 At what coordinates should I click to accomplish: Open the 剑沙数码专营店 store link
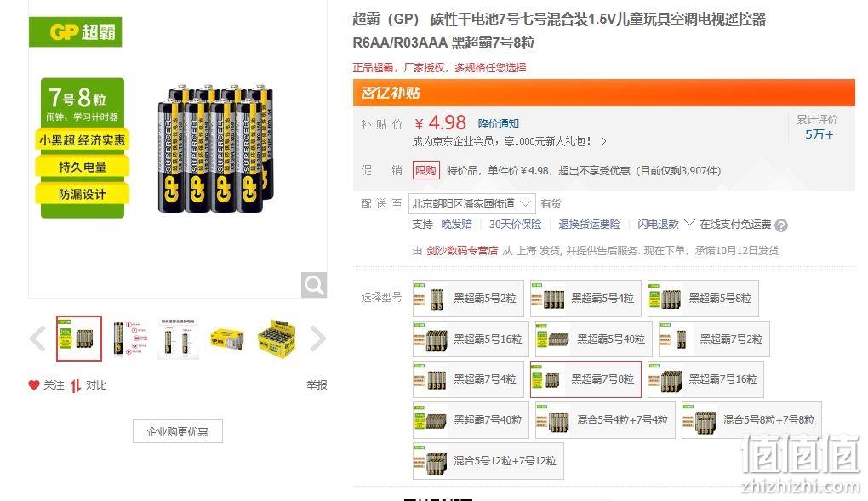pyautogui.click(x=462, y=251)
